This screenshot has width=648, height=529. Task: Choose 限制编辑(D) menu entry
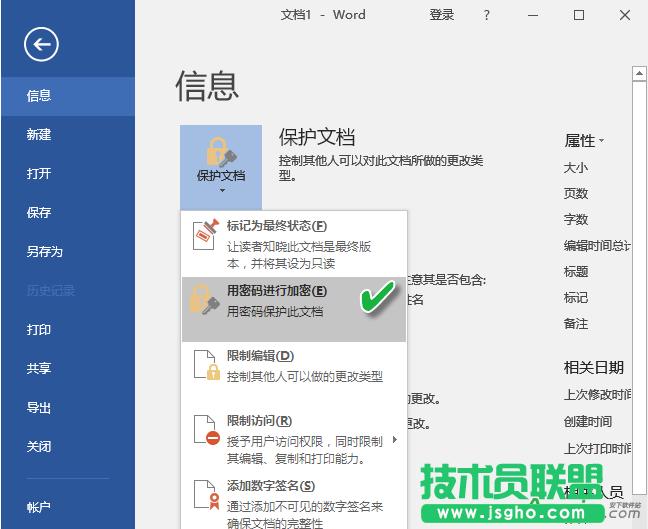(260, 356)
